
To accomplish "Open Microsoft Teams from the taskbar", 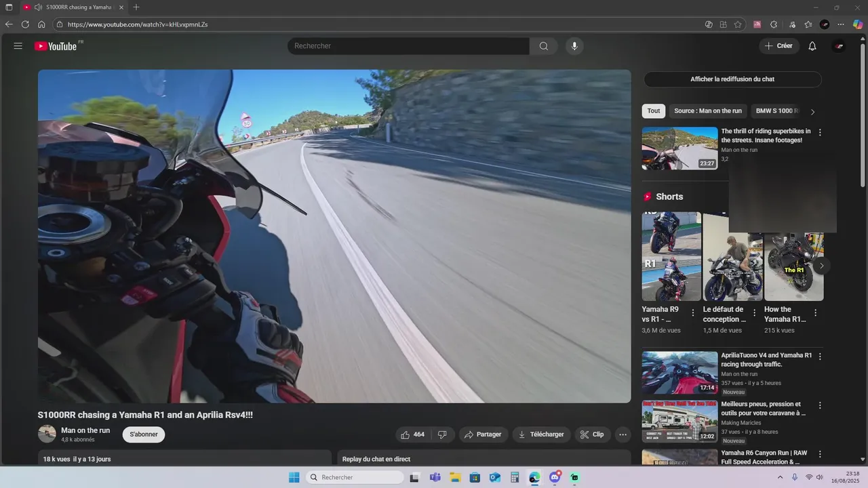I will (x=435, y=478).
